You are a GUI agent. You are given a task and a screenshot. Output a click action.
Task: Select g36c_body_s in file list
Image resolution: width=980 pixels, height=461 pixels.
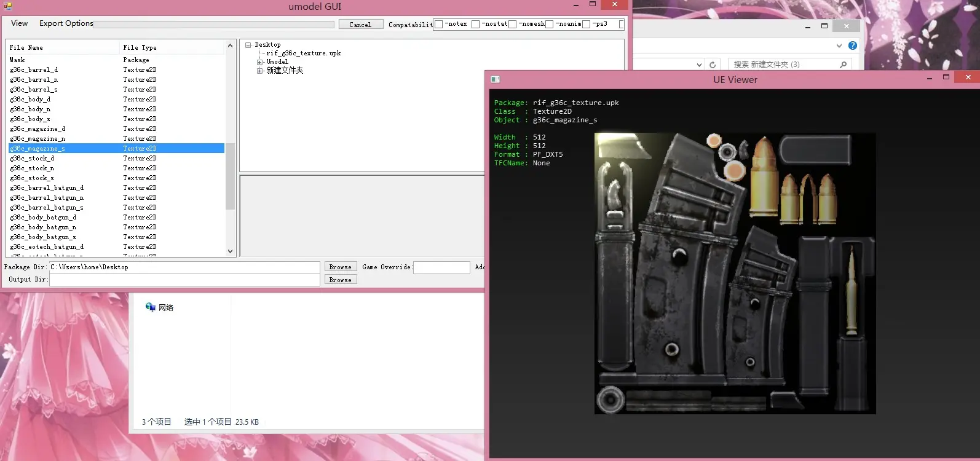(x=116, y=119)
